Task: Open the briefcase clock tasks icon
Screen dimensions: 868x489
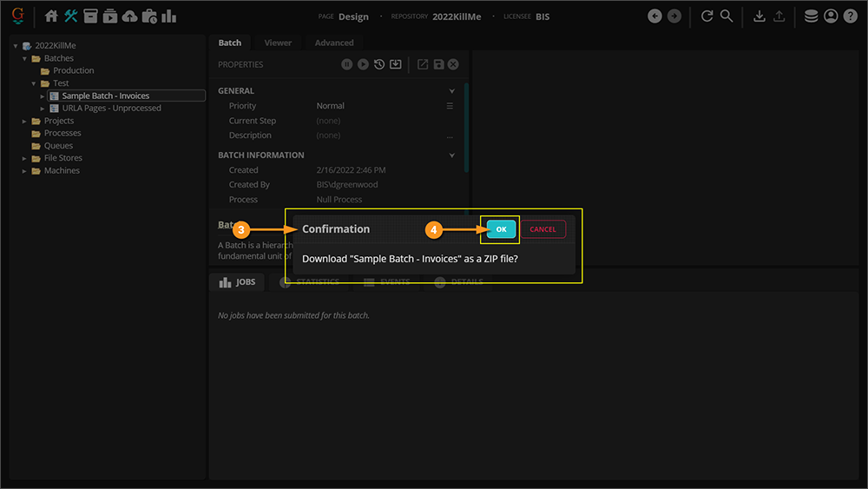Action: [149, 16]
